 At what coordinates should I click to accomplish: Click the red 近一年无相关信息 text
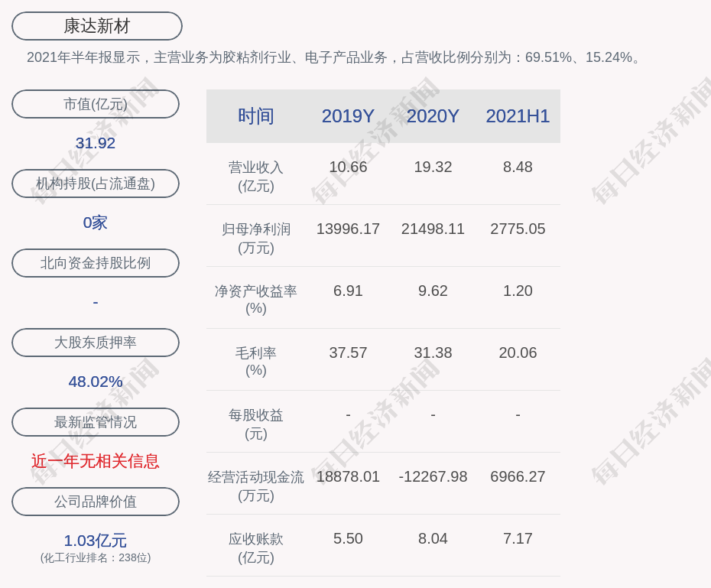pyautogui.click(x=96, y=461)
